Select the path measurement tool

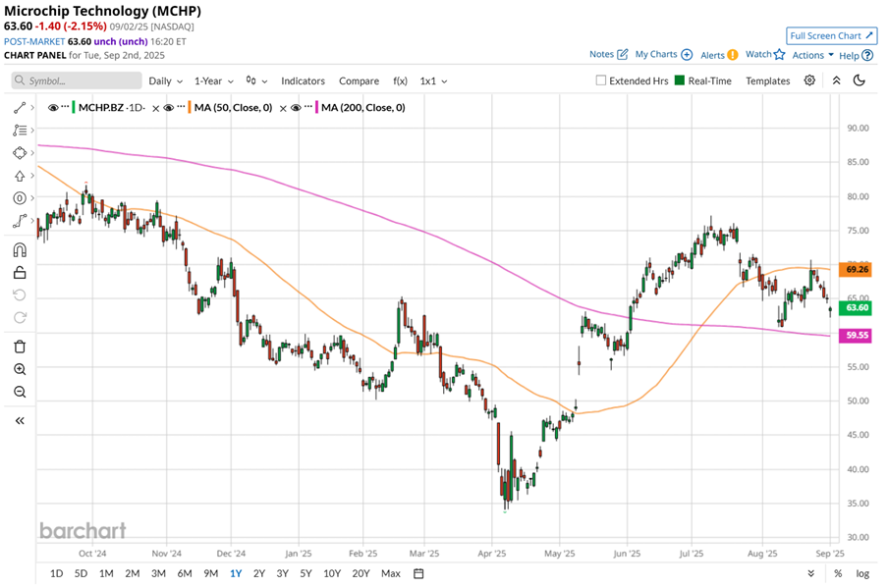(x=20, y=221)
